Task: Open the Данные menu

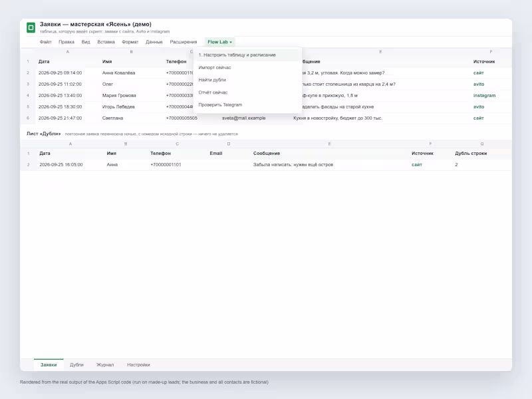Action: tap(154, 42)
